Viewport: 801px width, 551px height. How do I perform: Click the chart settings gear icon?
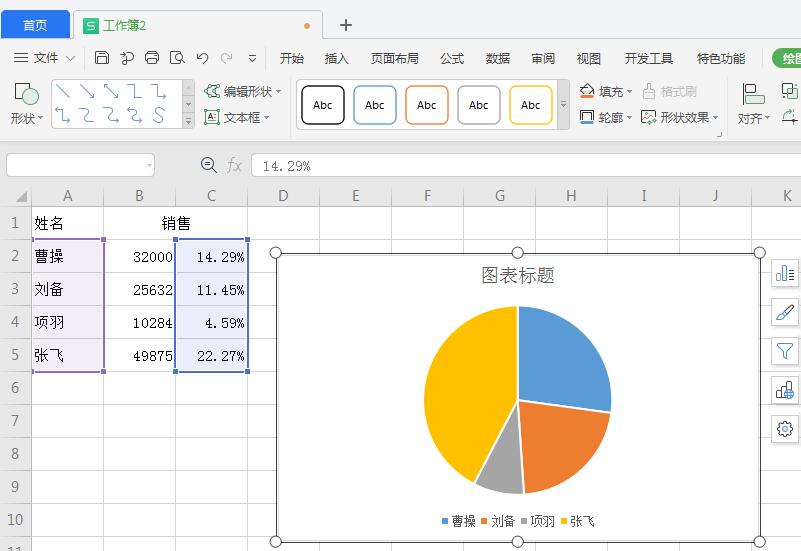click(785, 429)
